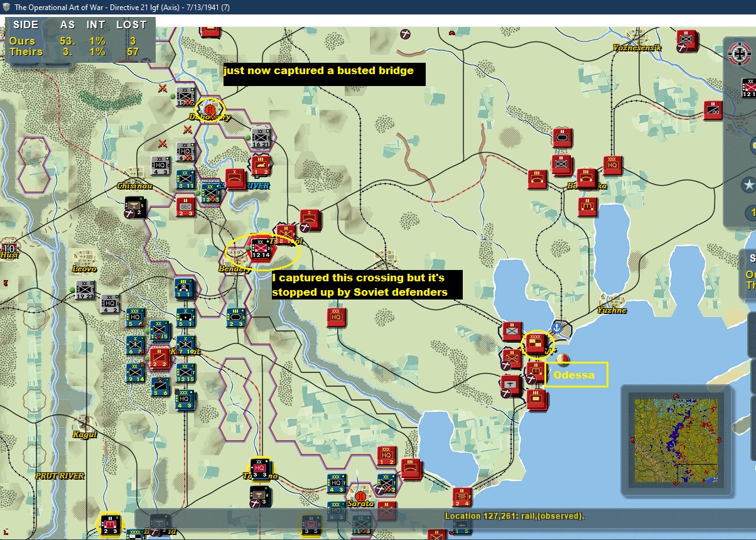
Task: Click the red bridge marker at Dubossary
Action: click(210, 109)
